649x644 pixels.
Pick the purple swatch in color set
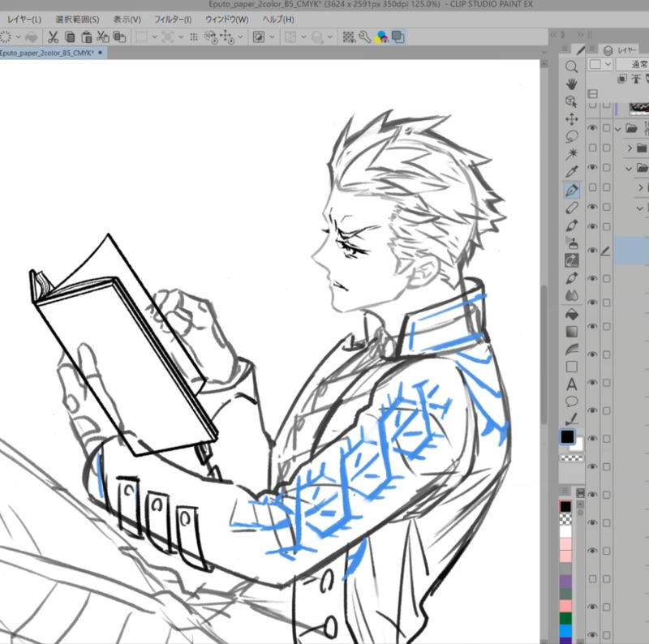tap(565, 580)
